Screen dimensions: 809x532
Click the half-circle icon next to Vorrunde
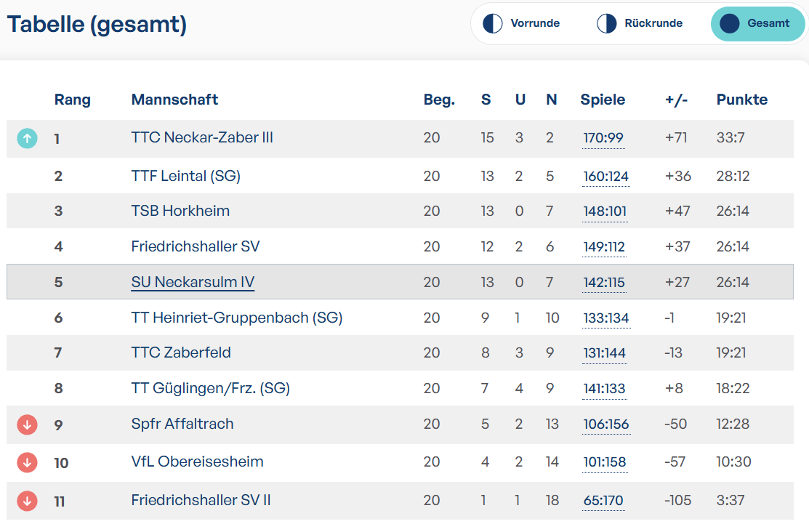492,23
